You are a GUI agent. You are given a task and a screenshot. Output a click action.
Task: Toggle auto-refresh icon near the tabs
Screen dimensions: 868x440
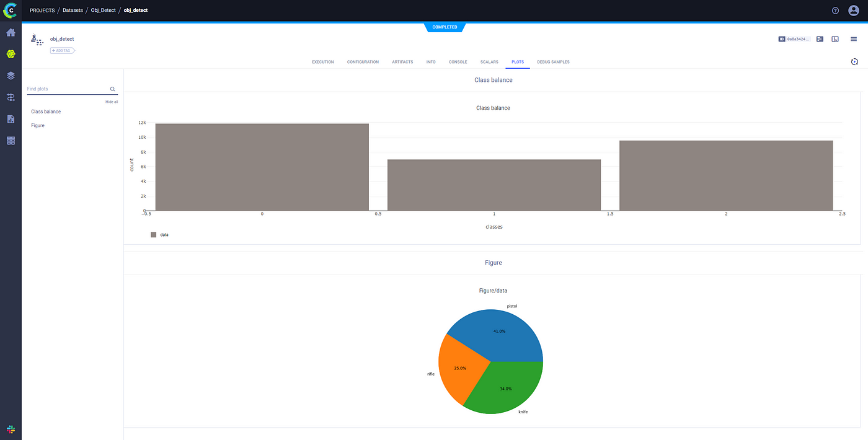pos(854,62)
